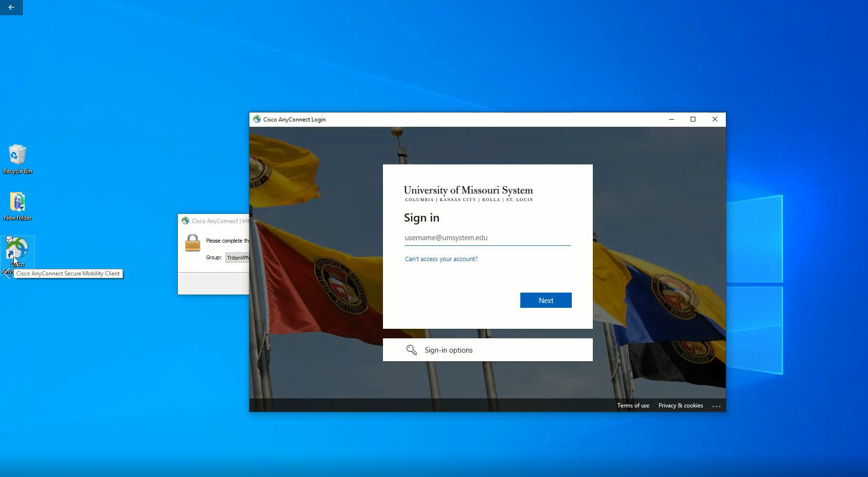The height and width of the screenshot is (477, 868).
Task: Click the username@umsystem.edu input field
Action: pyautogui.click(x=486, y=238)
